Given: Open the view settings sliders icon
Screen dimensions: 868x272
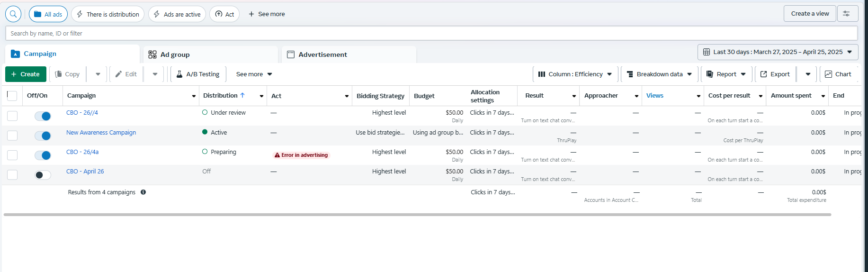Looking at the screenshot, I should [847, 14].
